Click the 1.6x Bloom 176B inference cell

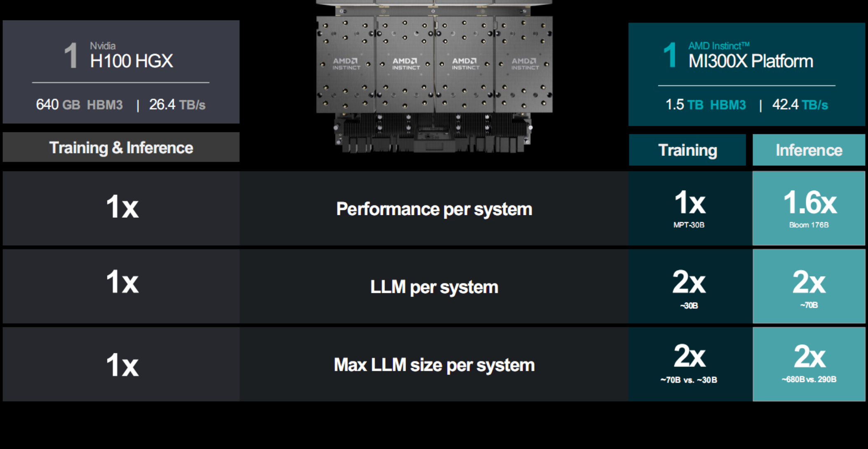[x=809, y=209]
